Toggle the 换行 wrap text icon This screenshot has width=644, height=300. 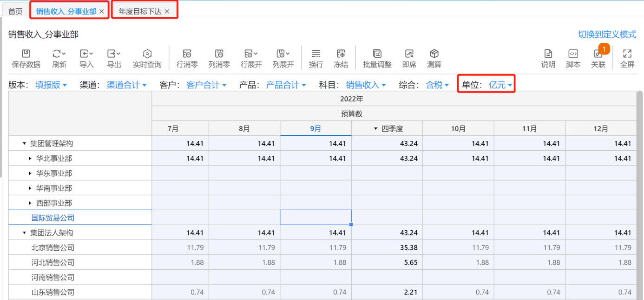[x=316, y=54]
